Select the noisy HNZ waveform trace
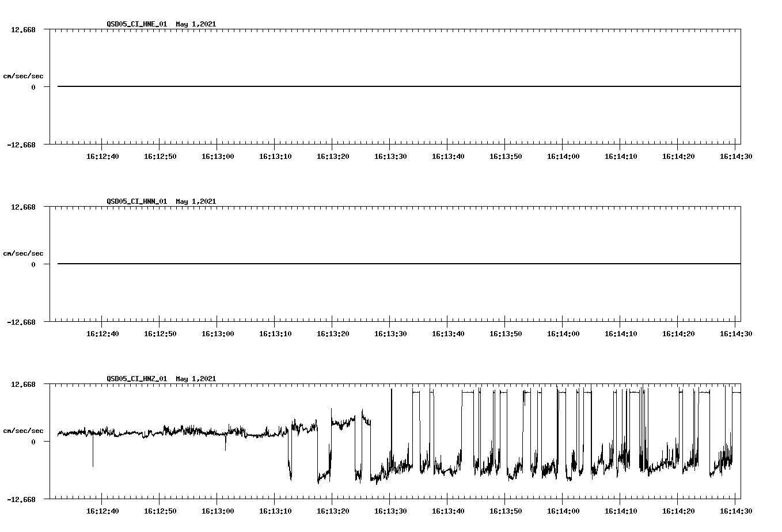Image resolution: width=782 pixels, height=532 pixels. [173, 432]
